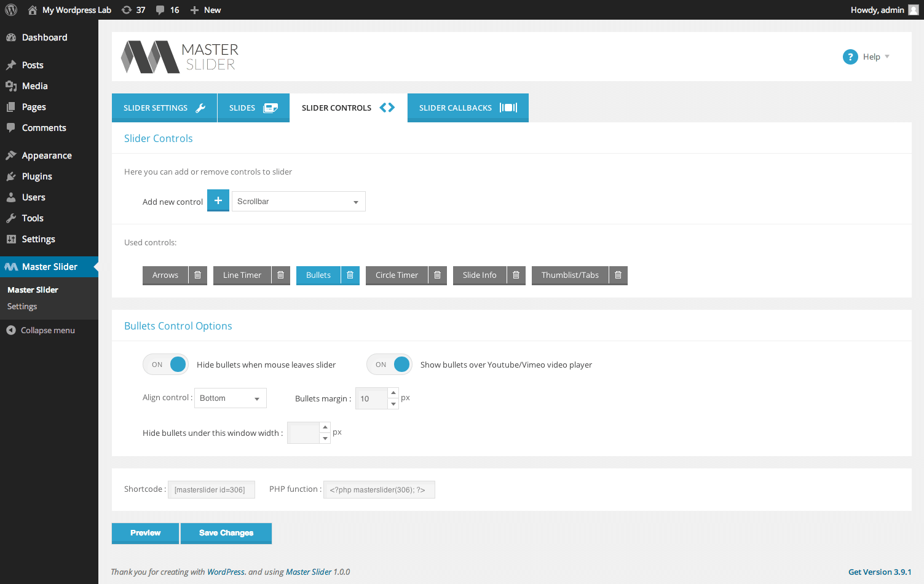Remove the Circle Timer control via trash icon
This screenshot has height=584, width=924.
[x=438, y=275]
